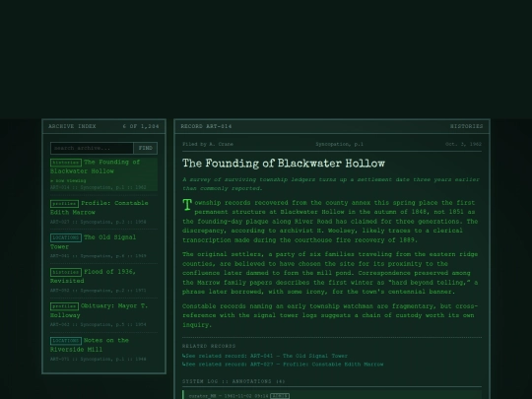This screenshot has width=532, height=399.
Task: Click 'ART-027 :: Syncopation, p.2' metadata line
Action: [x=99, y=222]
